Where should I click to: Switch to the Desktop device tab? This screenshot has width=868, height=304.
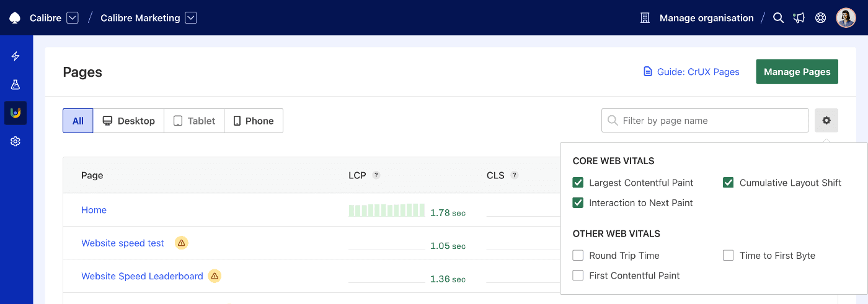point(128,121)
